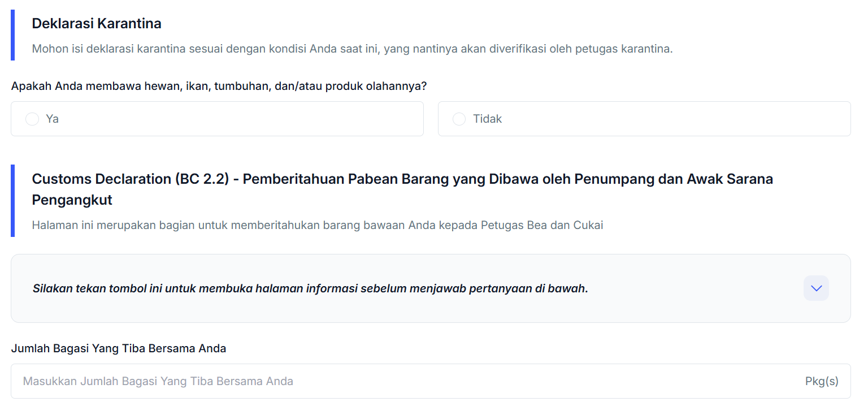The height and width of the screenshot is (406, 868).
Task: Expand the information panel with chevron icon
Action: 816,288
